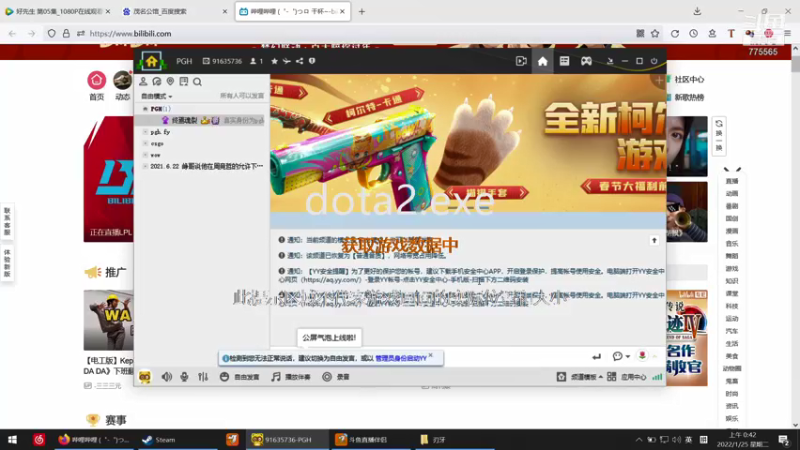The image size is (800, 450).
Task: Reload the bilibili page
Action: pyautogui.click(x=674, y=34)
